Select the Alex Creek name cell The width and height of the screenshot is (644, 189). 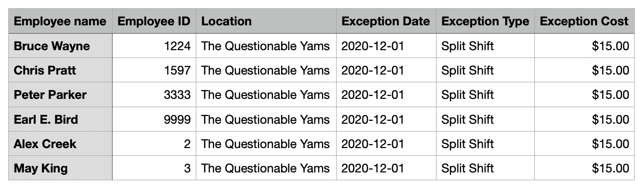point(60,144)
